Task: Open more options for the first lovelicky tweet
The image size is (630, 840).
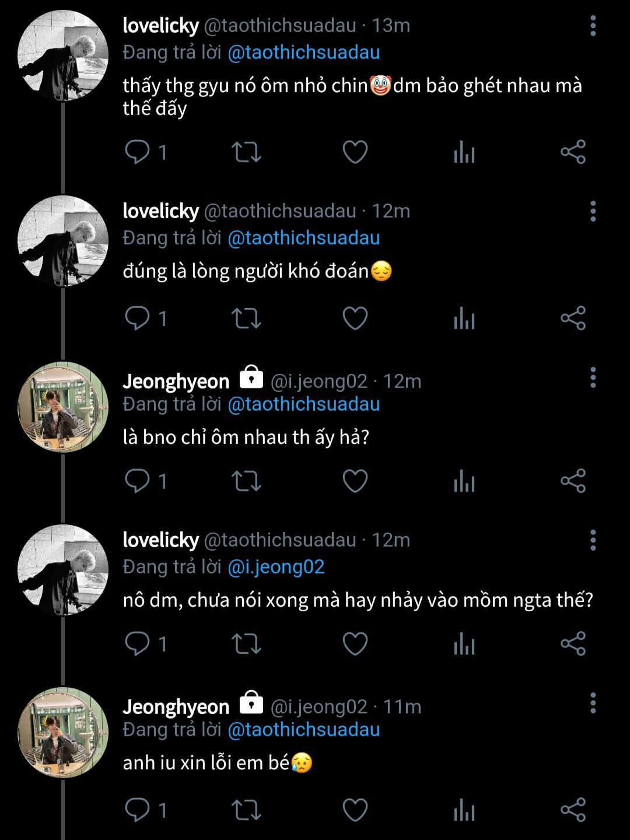Action: click(x=593, y=26)
